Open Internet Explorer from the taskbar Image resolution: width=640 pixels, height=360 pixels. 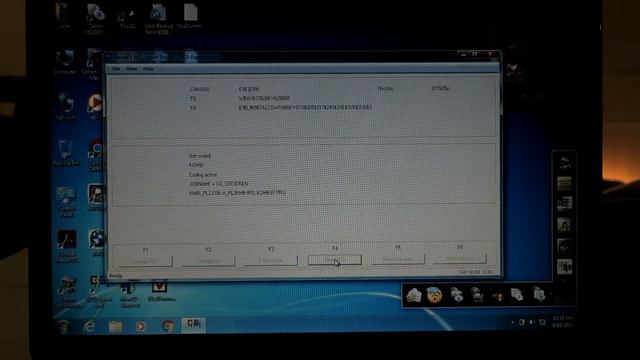pyautogui.click(x=89, y=326)
